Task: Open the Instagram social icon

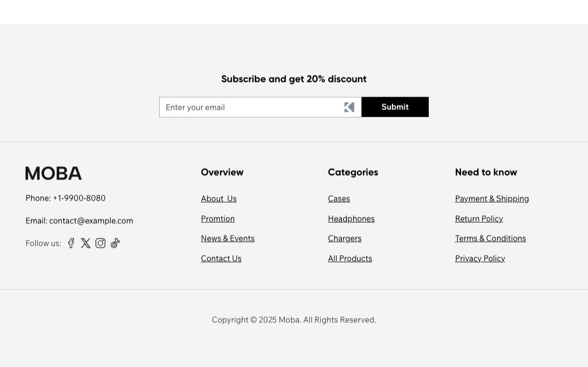Action: 100,243
